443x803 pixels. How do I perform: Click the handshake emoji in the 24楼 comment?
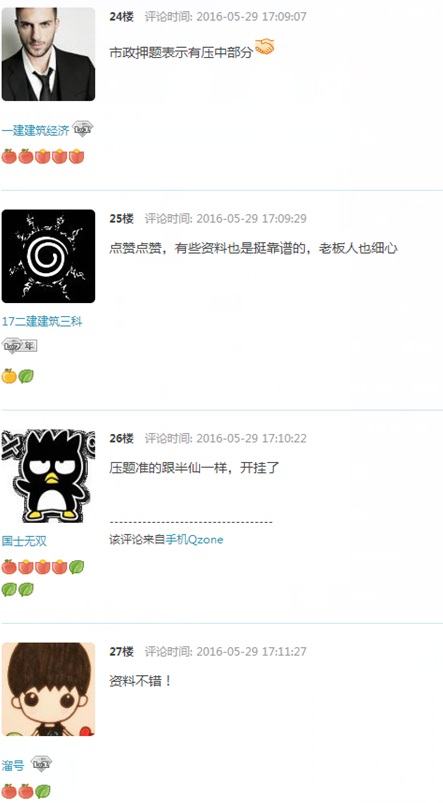point(265,47)
